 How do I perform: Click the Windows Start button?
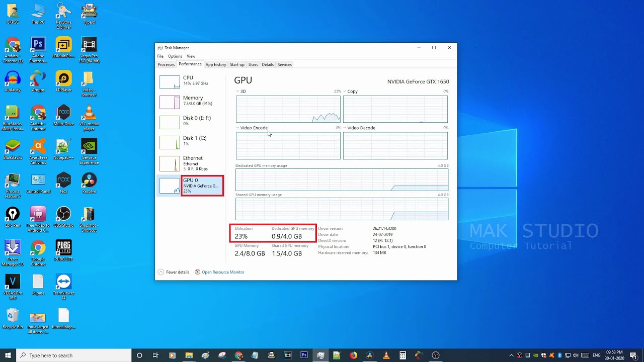click(8, 355)
